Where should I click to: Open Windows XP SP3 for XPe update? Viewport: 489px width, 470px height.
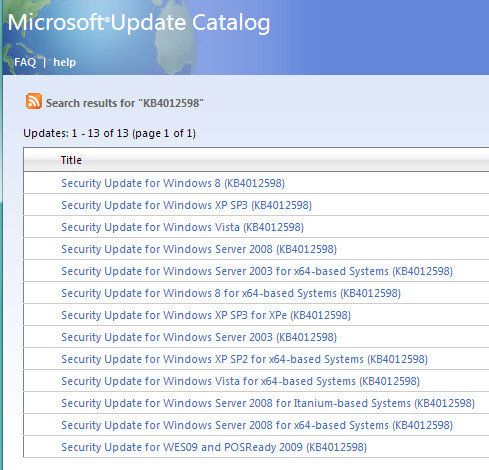pyautogui.click(x=206, y=315)
